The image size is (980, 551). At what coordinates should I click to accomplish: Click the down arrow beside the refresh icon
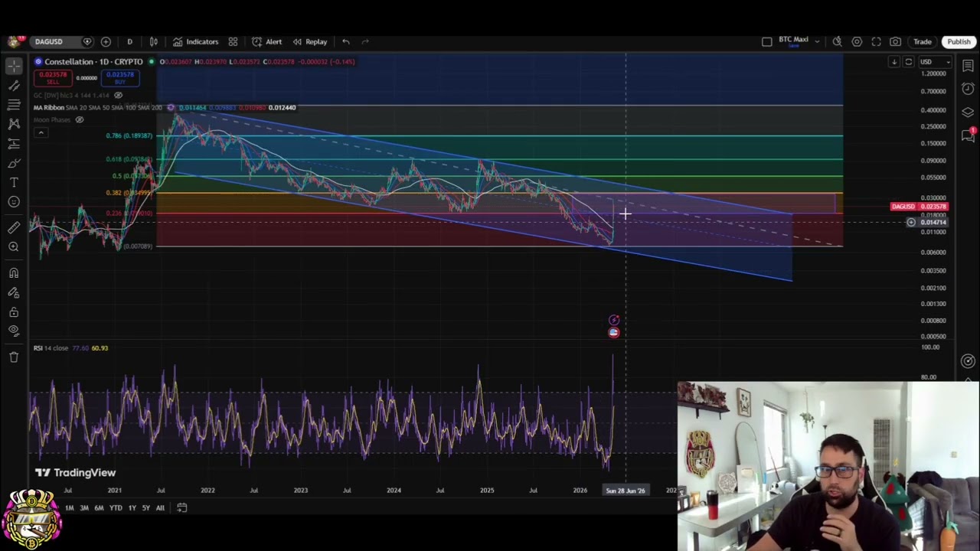tap(893, 61)
